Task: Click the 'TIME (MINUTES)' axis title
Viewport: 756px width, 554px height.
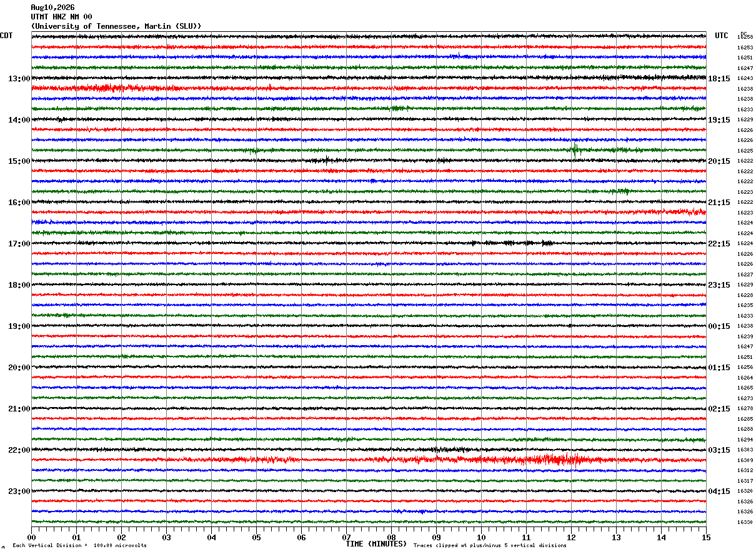Action: [376, 544]
